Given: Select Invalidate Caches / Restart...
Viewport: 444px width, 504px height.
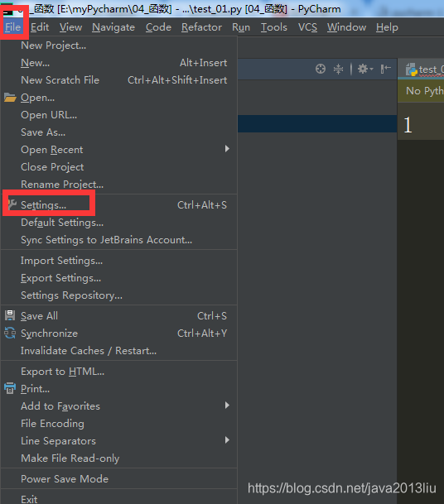Looking at the screenshot, I should click(119, 351).
